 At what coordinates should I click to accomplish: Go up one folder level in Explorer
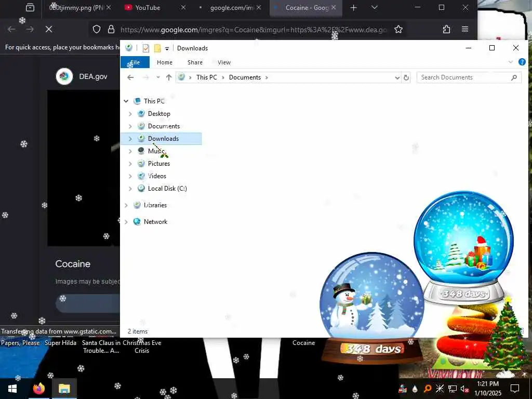(x=169, y=77)
